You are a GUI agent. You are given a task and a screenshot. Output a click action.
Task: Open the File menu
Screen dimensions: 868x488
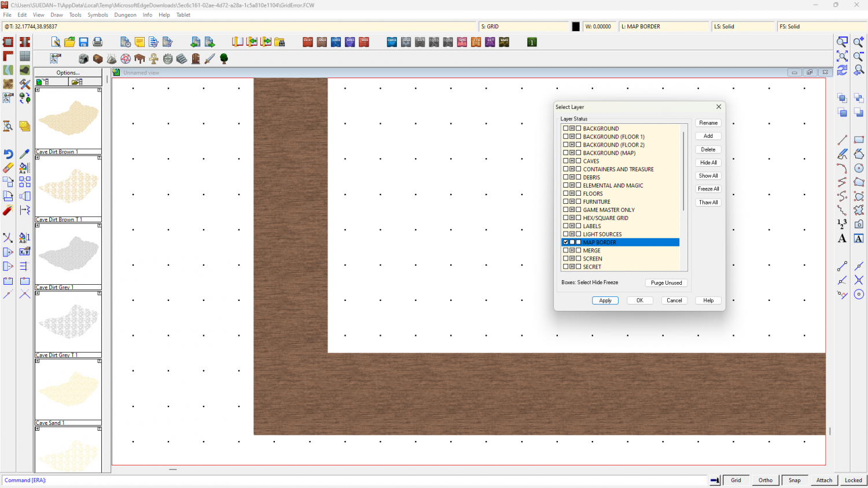click(8, 15)
